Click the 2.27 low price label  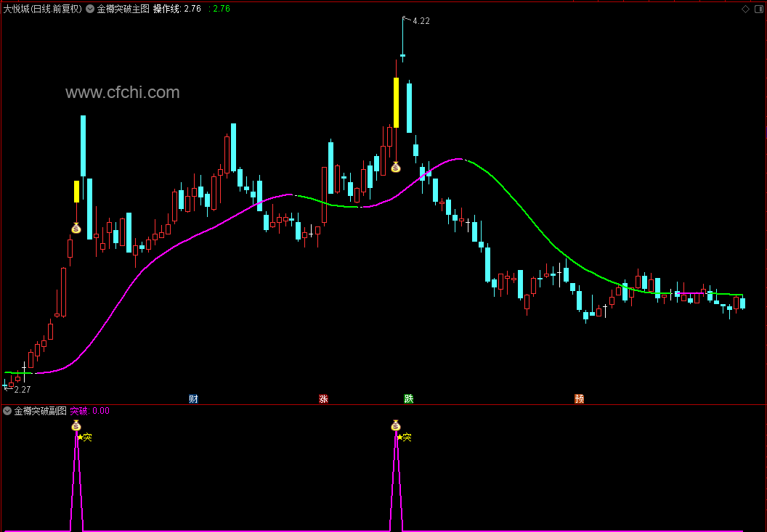(23, 390)
